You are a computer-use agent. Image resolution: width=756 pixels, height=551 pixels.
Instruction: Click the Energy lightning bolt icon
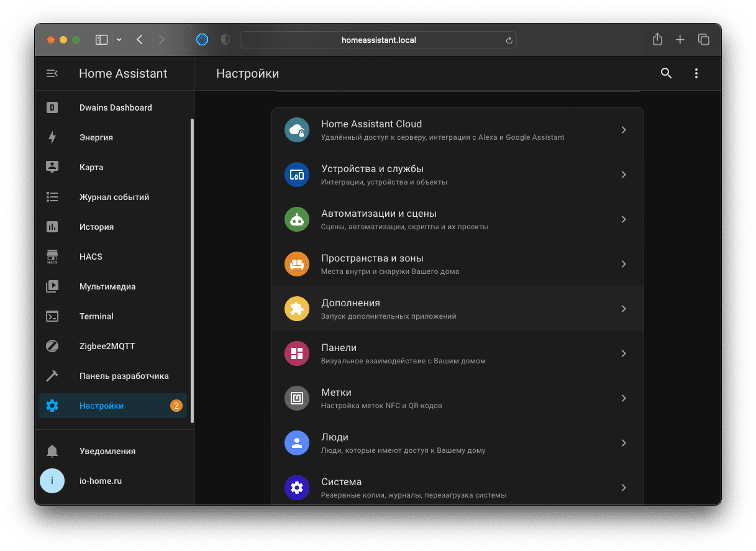pos(52,137)
